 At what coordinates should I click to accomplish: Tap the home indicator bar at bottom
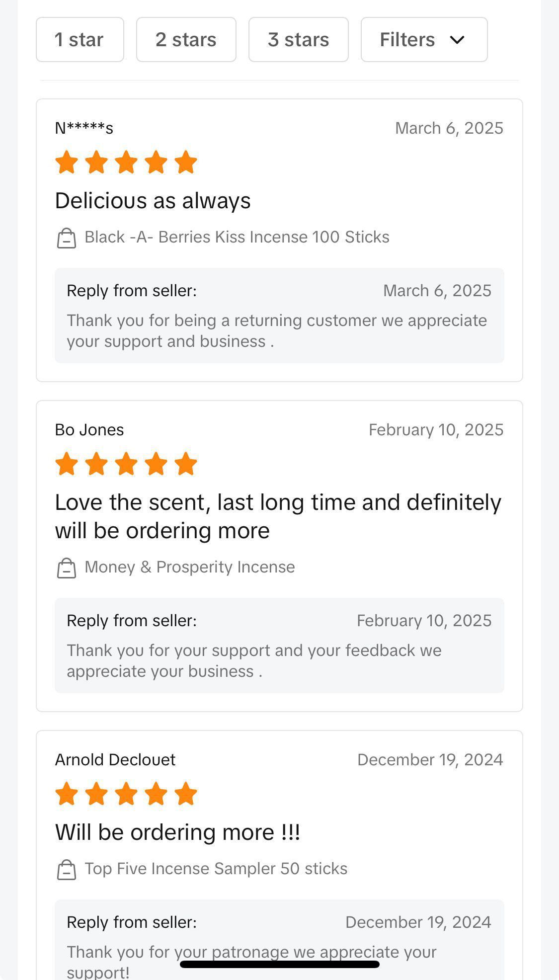click(279, 964)
